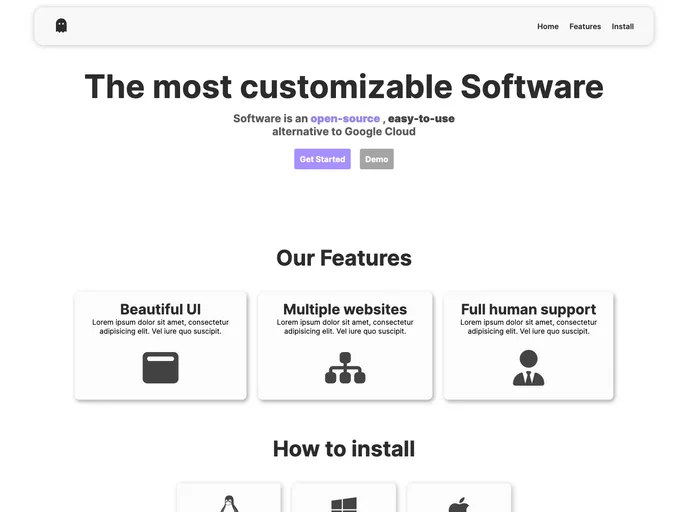Screen dimensions: 688x512
Task: Click the sitemap icon under Multiple websites
Action: (x=345, y=368)
